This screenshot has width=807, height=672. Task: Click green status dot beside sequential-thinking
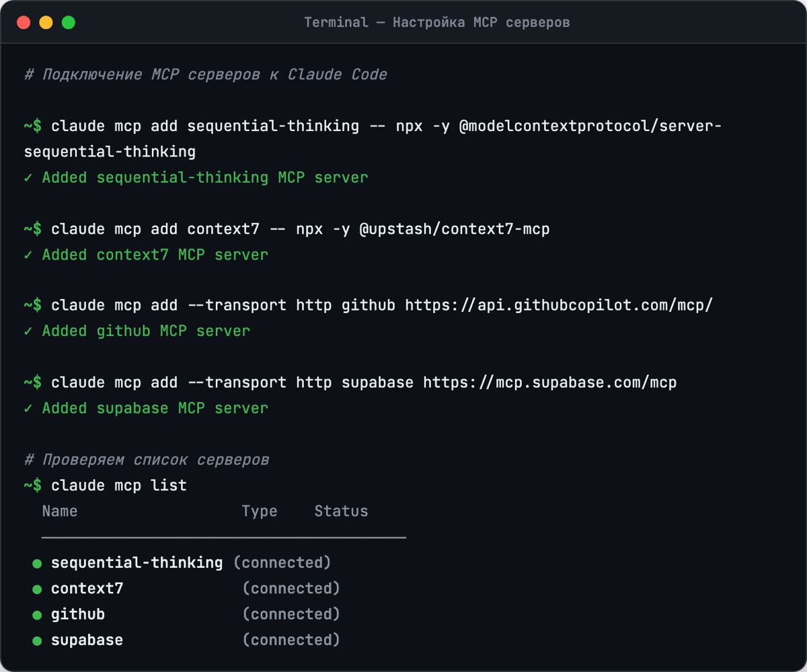37,564
